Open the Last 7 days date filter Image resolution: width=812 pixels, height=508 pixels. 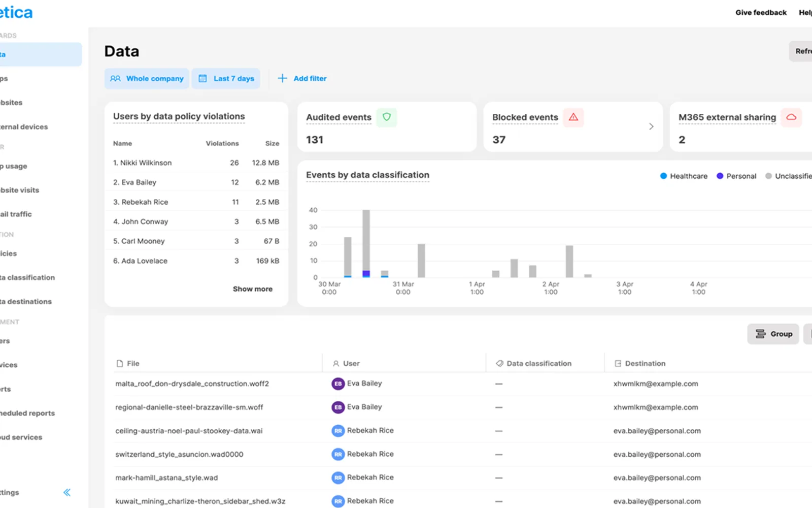point(226,79)
